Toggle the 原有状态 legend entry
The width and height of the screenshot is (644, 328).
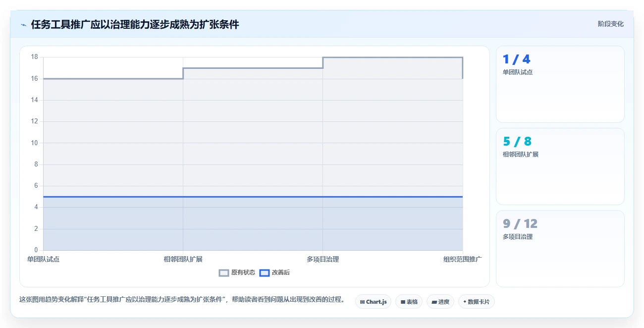point(237,273)
